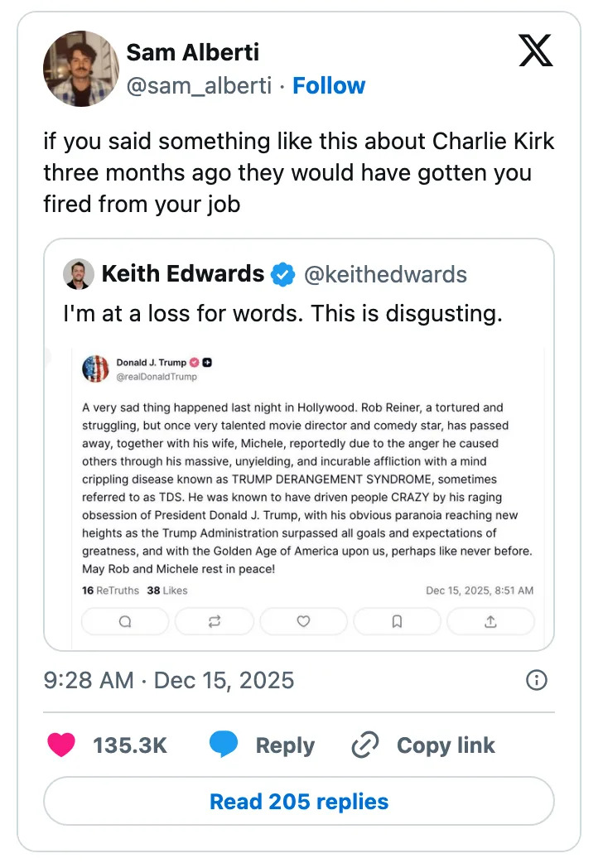
Task: Click the 9:28 AM Dec 15, 2025 timestamp
Action: point(169,681)
